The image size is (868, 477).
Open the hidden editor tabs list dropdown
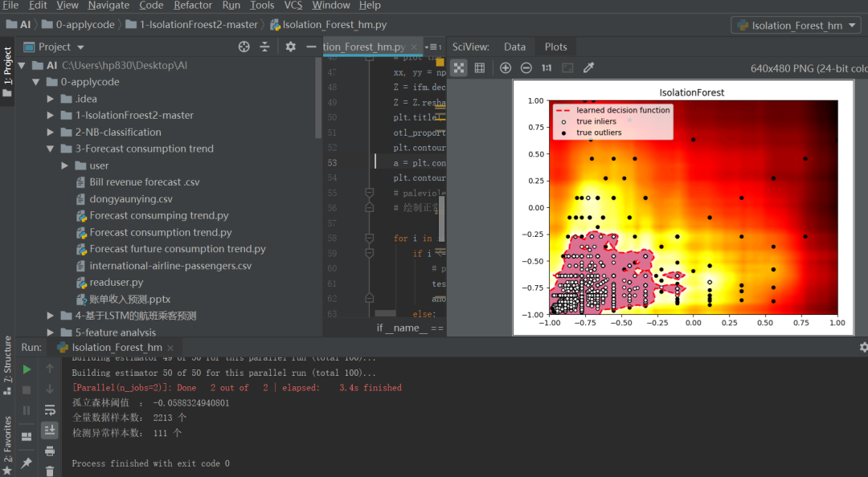(433, 47)
